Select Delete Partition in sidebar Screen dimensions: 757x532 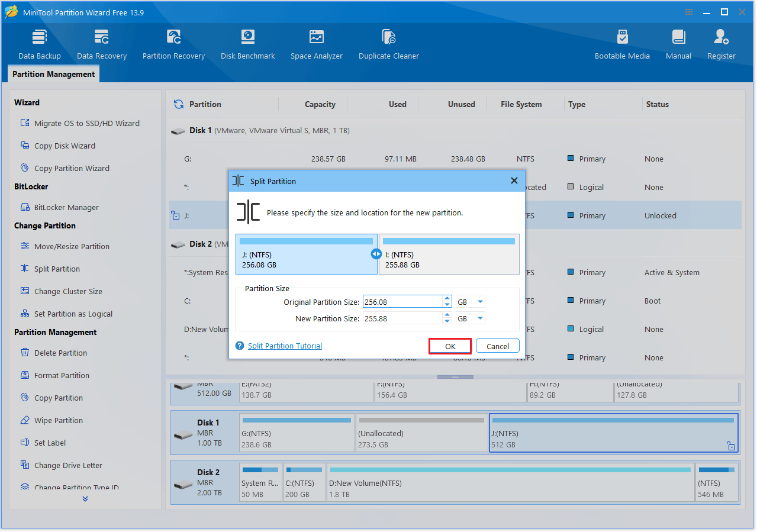(x=53, y=353)
